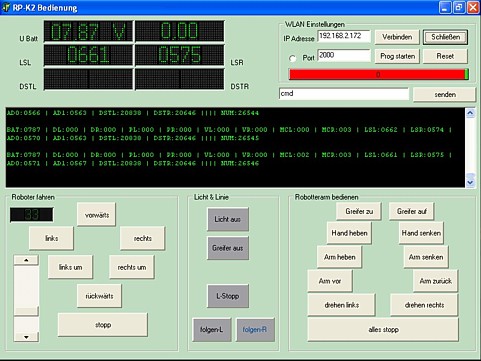481x361 pixels.
Task: Click the 0.00 LED display
Action: [180, 31]
